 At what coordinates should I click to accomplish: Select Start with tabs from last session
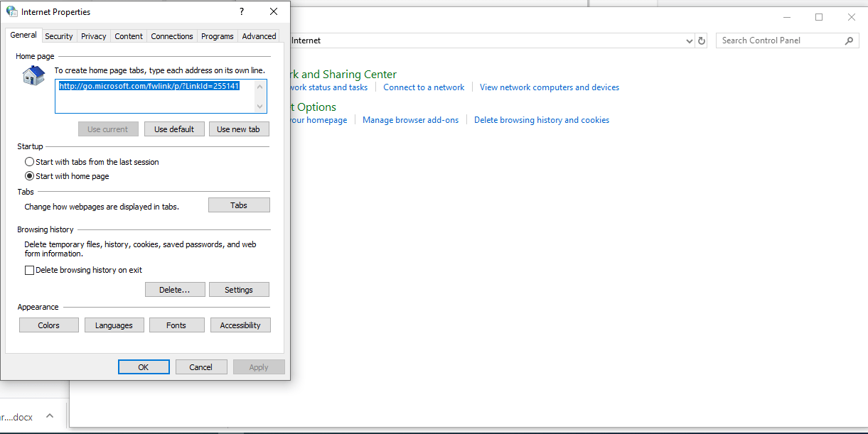coord(30,162)
